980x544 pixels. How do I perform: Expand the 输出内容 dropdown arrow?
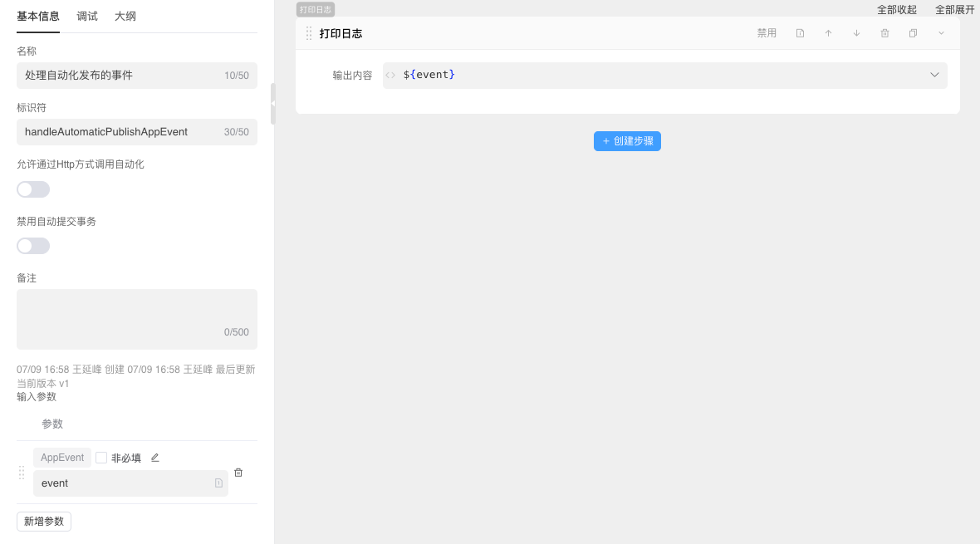pos(934,75)
